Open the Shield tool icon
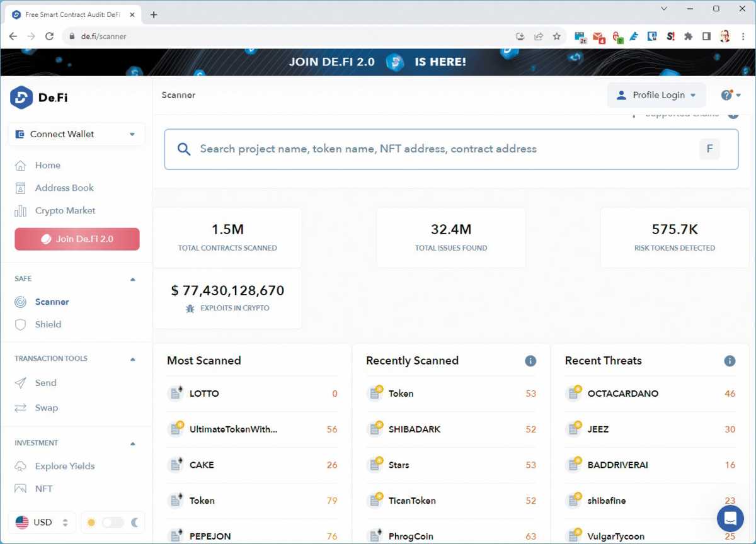This screenshot has width=756, height=544. pyautogui.click(x=21, y=324)
